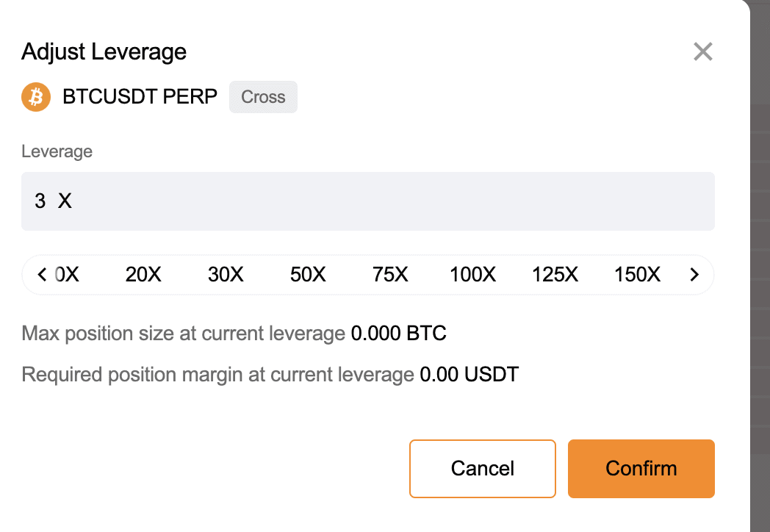Viewport: 770px width, 532px height.
Task: Focus the Leverage input field
Action: pyautogui.click(x=367, y=201)
